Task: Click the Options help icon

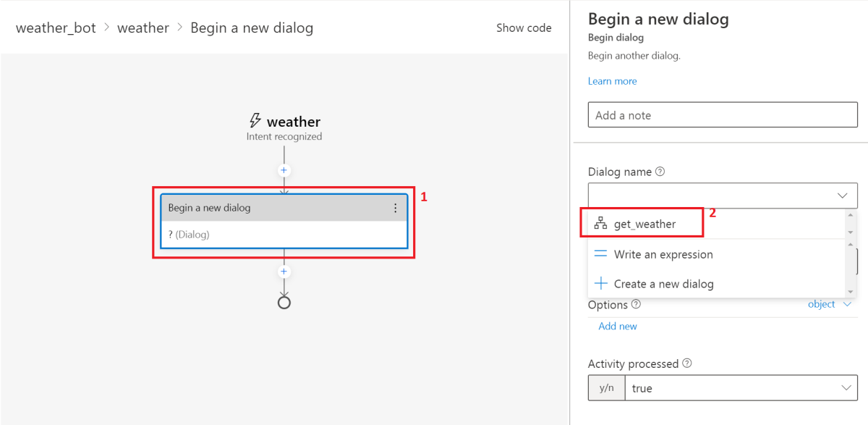Action: pos(636,305)
